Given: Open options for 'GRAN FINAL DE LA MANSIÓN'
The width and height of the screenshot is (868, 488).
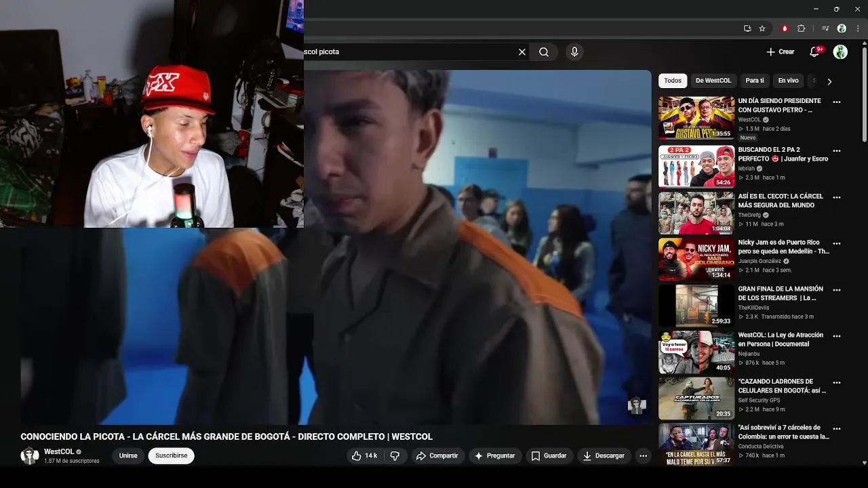Looking at the screenshot, I should coord(837,290).
